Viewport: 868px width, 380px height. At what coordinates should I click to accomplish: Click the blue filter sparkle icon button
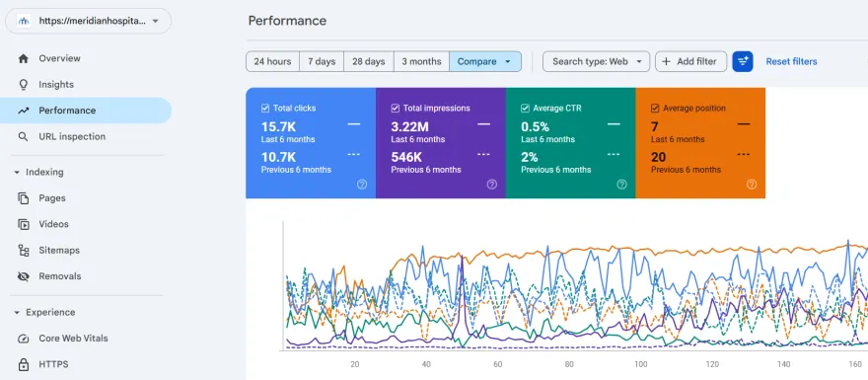[743, 61]
